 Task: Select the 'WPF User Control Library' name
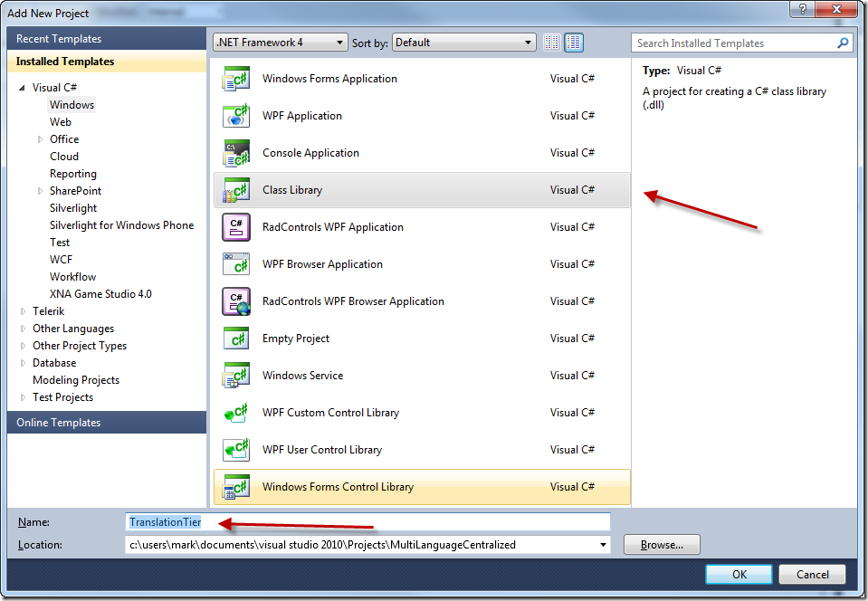tap(322, 449)
